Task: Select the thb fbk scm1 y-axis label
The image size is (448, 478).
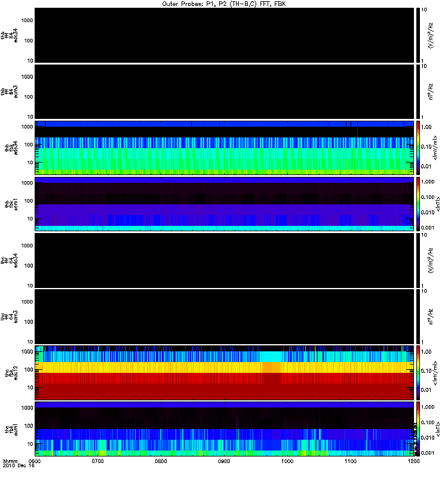Action: click(x=11, y=204)
